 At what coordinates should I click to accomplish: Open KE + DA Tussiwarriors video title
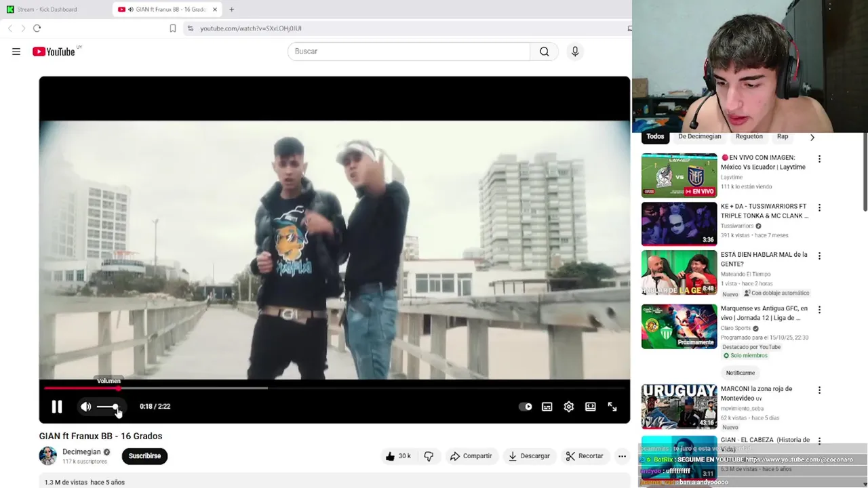point(764,211)
